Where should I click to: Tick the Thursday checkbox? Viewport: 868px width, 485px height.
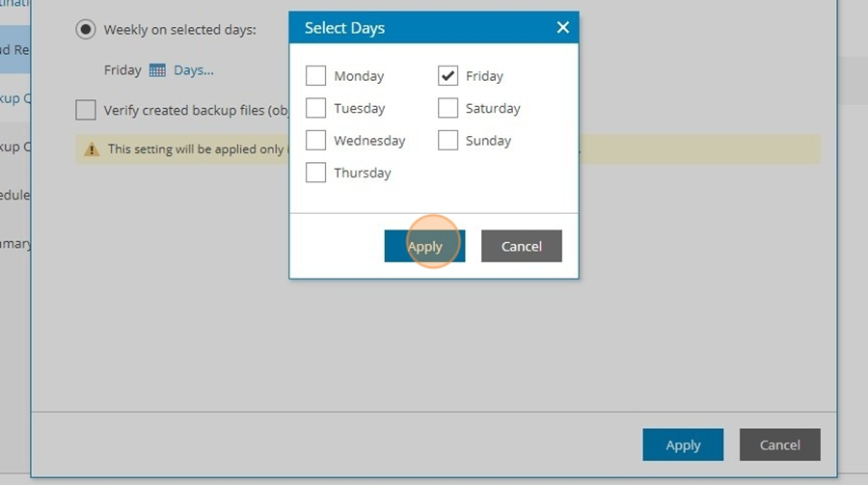coord(315,173)
